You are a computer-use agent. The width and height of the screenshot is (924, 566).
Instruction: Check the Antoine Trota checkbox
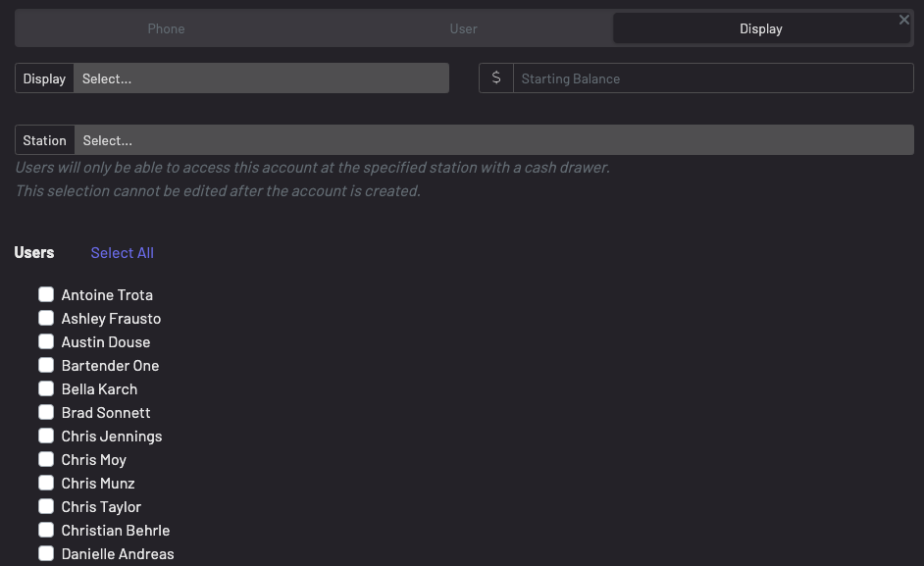coord(46,294)
